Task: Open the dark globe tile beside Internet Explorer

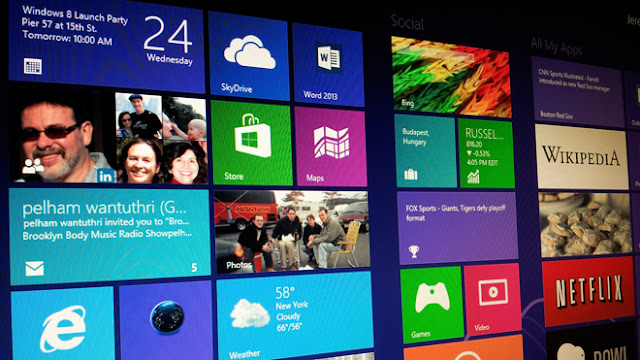Action: pos(166,320)
